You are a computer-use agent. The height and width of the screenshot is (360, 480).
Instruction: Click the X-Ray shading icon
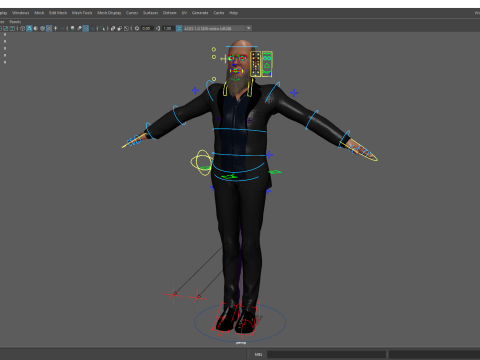pyautogui.click(x=113, y=28)
